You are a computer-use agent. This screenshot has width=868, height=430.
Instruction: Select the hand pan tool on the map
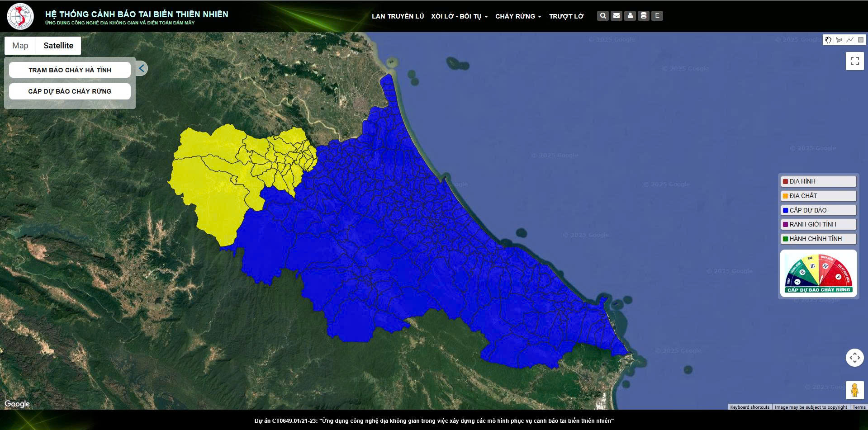click(x=829, y=40)
